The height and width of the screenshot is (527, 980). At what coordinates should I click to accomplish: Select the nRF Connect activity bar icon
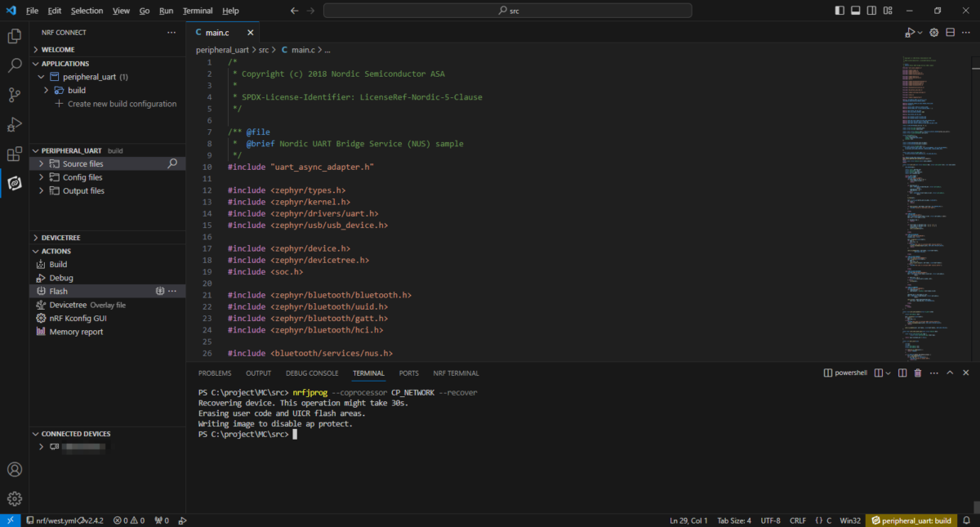(x=14, y=183)
